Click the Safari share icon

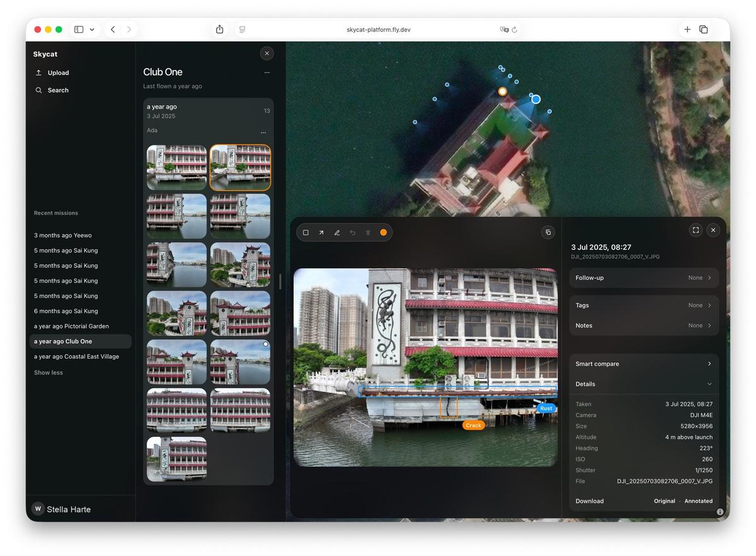click(x=219, y=30)
